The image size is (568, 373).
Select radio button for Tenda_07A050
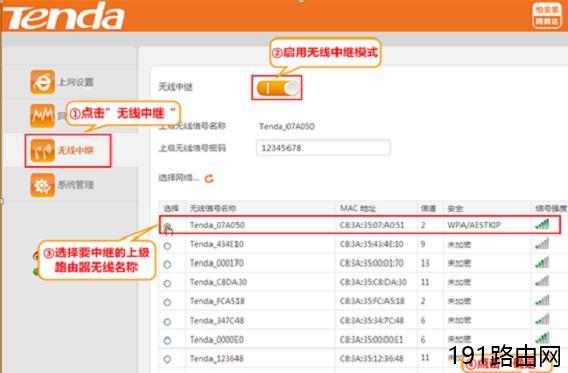(x=167, y=227)
